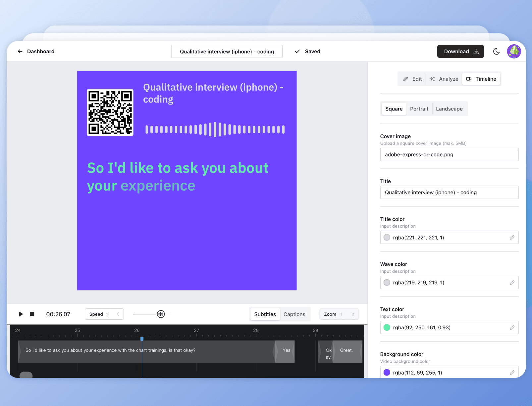Open the playback Speed selector
532x406 pixels.
click(x=104, y=314)
